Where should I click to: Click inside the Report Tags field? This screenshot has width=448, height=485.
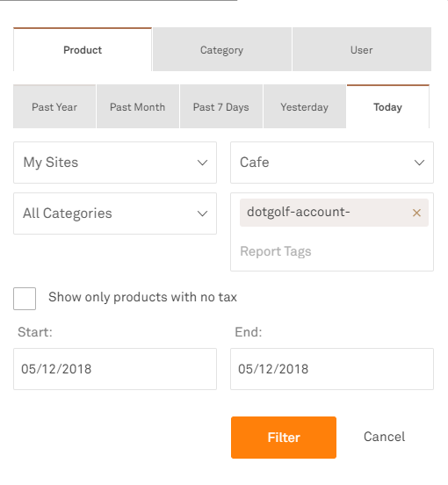(332, 251)
